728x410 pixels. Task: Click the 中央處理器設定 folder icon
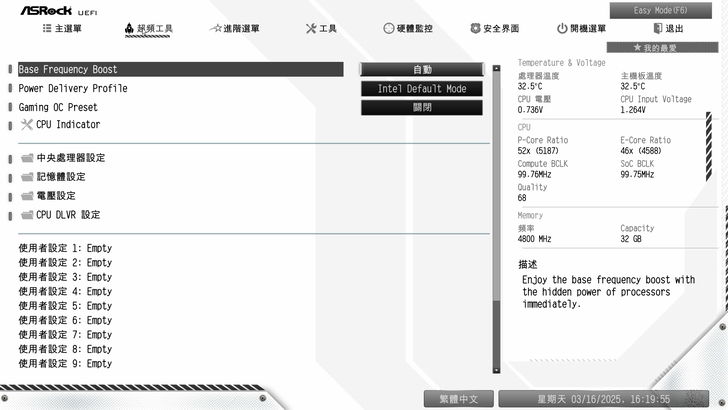click(27, 158)
